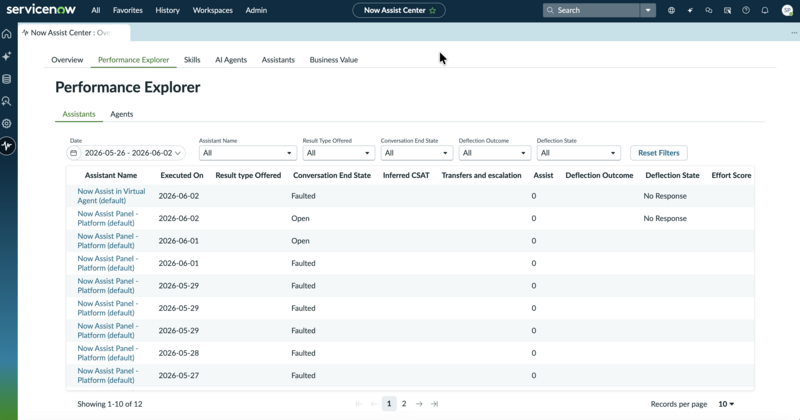
Task: Select the Now Assist Center workspace tab
Action: (x=74, y=33)
